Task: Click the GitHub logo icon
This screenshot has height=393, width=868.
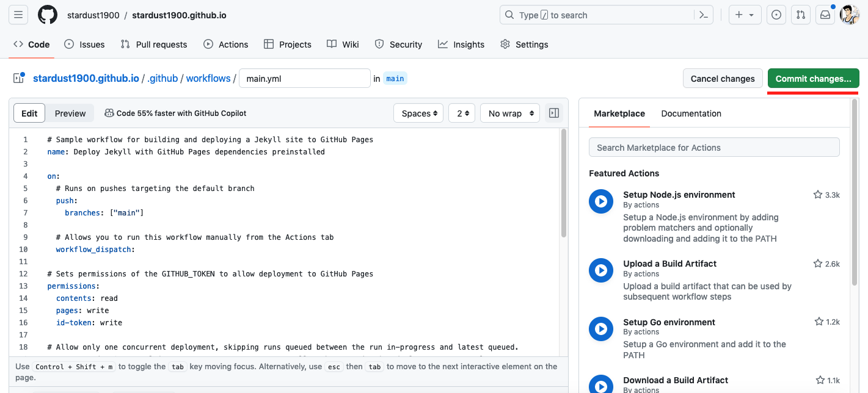Action: [x=48, y=15]
